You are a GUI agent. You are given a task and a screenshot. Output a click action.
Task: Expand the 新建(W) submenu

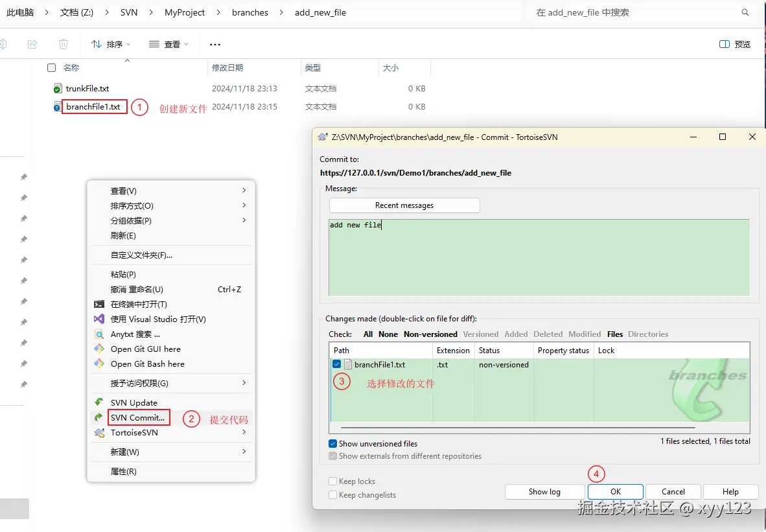click(171, 452)
